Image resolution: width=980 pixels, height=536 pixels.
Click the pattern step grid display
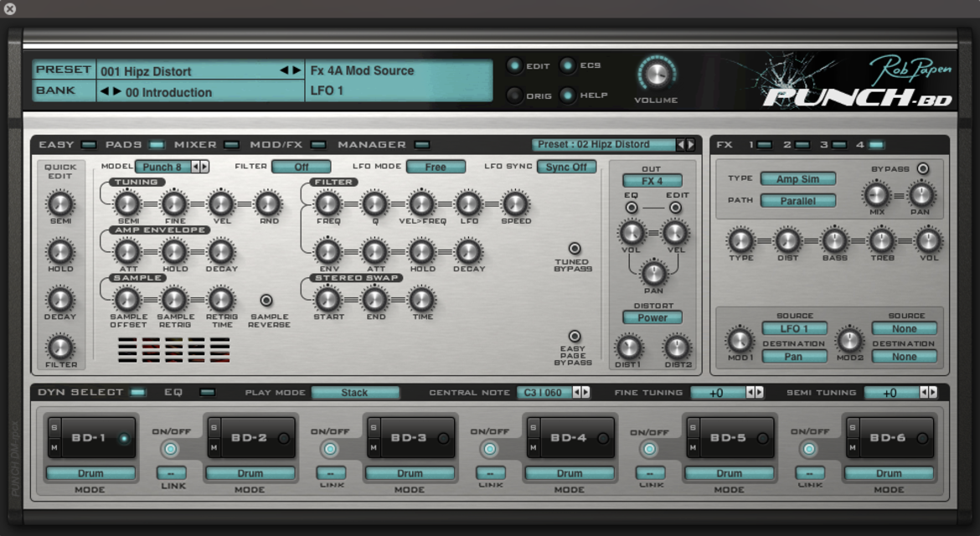173,349
